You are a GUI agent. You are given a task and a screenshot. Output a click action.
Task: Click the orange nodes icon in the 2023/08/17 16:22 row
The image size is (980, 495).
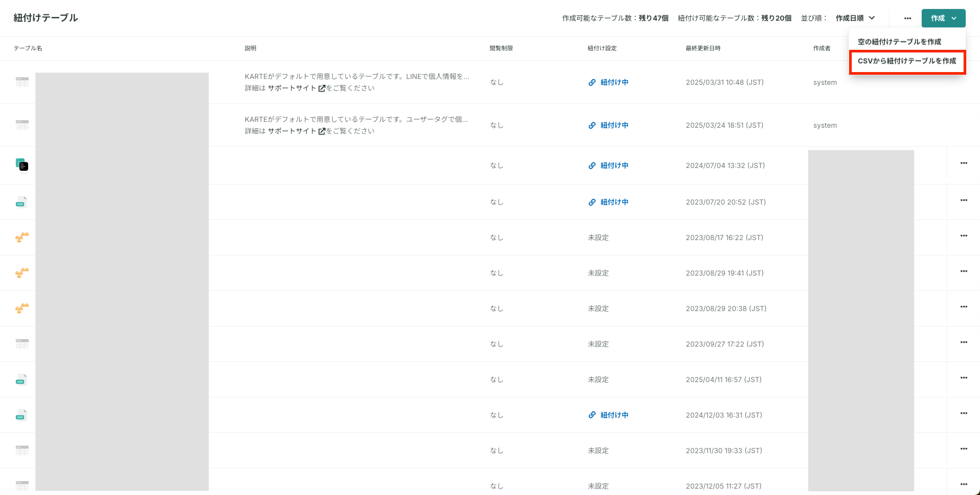point(22,237)
